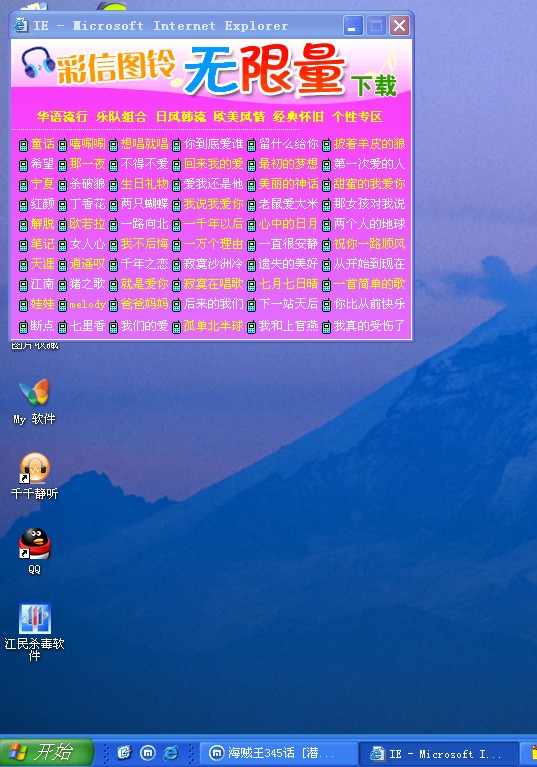Open the 日风韩流 category
This screenshot has width=537, height=767.
(x=180, y=116)
